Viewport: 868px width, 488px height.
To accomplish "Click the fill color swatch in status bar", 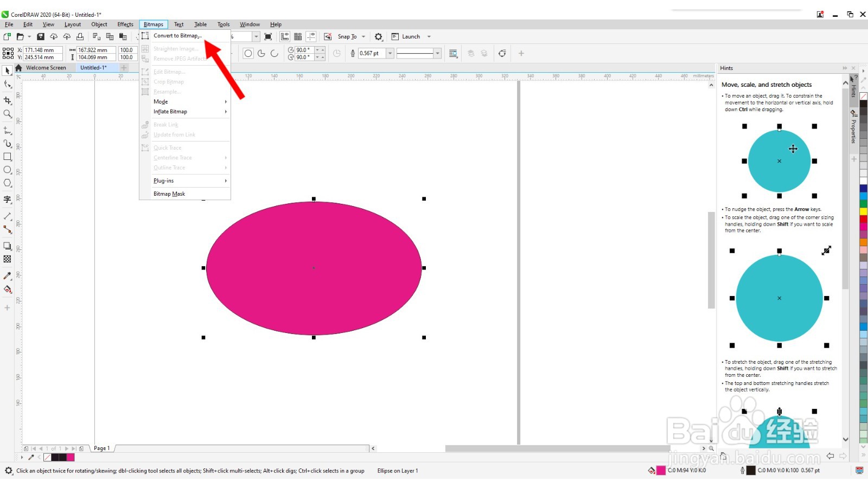I will 661,471.
